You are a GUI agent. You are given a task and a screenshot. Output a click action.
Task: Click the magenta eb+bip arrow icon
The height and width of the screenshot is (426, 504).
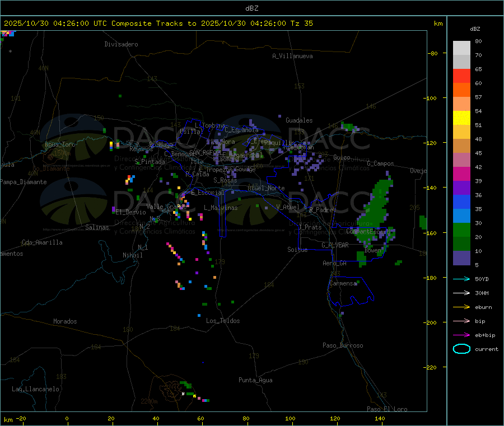(461, 335)
